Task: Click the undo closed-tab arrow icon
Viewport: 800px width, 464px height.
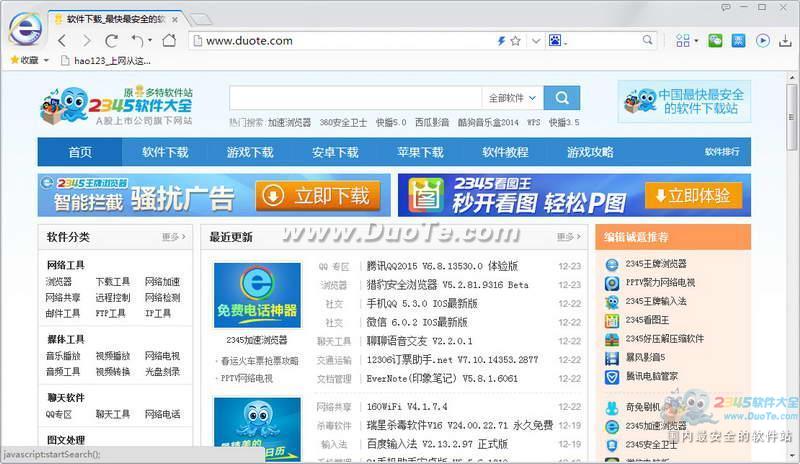Action: coord(137,40)
